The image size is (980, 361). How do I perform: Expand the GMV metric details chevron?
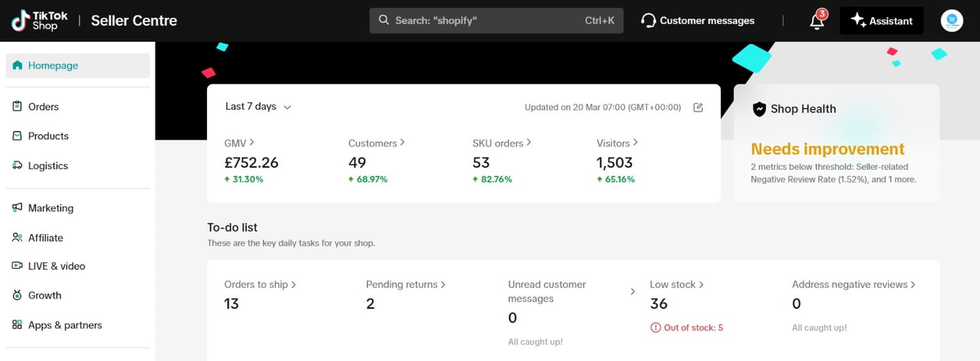(x=252, y=142)
